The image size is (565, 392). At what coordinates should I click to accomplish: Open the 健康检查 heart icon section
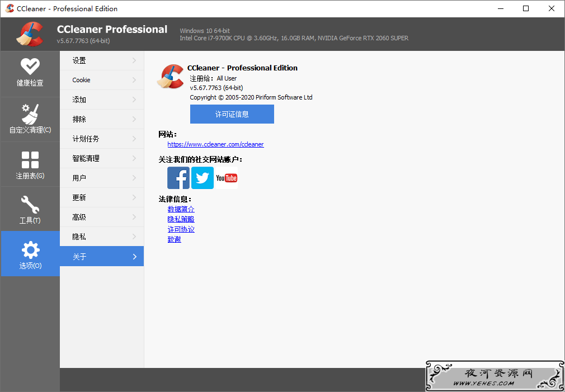30,73
